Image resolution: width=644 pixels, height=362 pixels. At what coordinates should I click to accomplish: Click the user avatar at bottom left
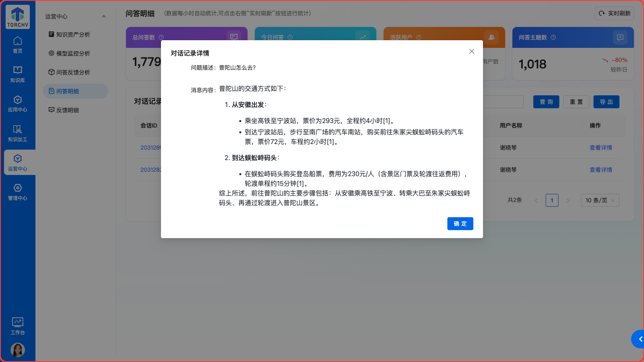pyautogui.click(x=18, y=350)
